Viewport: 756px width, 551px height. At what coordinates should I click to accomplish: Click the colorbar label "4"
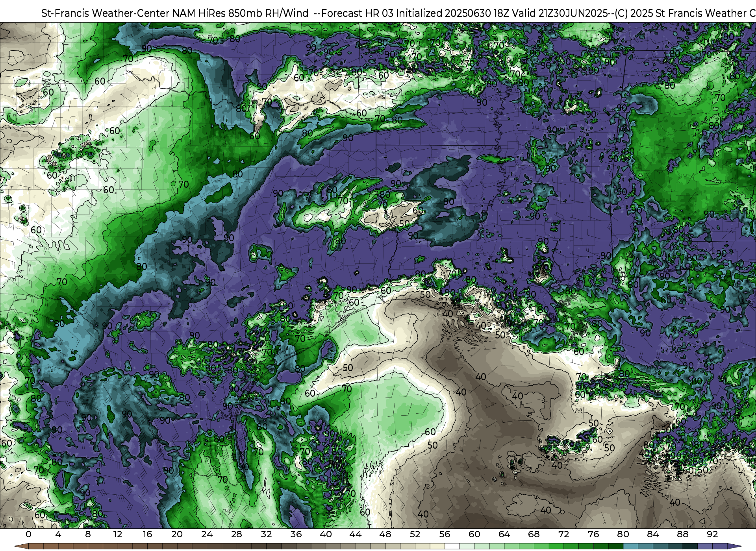[x=58, y=534]
